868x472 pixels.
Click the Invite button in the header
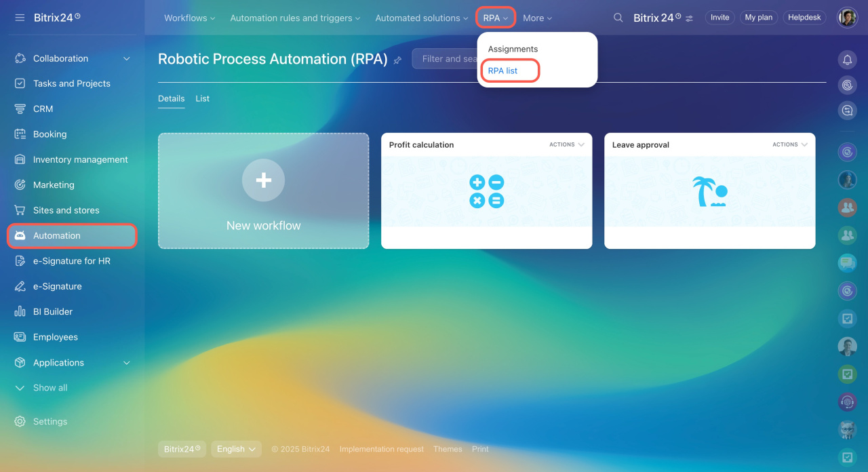720,18
